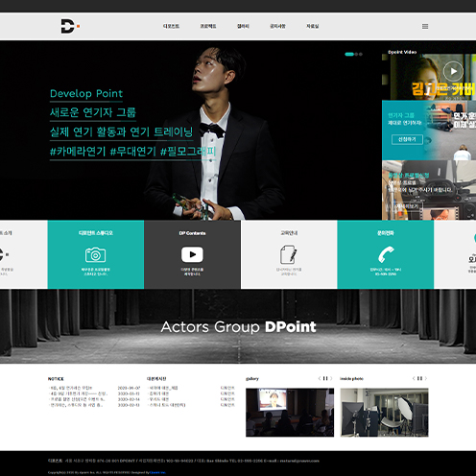The image size is (476, 476).
Task: Select the active teal slider indicator
Action: pyautogui.click(x=349, y=54)
